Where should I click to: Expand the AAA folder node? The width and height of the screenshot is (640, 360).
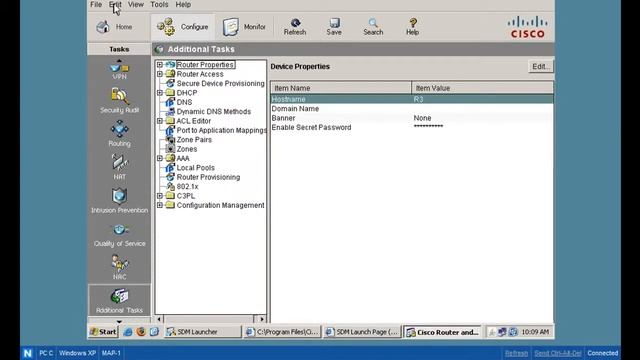pyautogui.click(x=160, y=158)
